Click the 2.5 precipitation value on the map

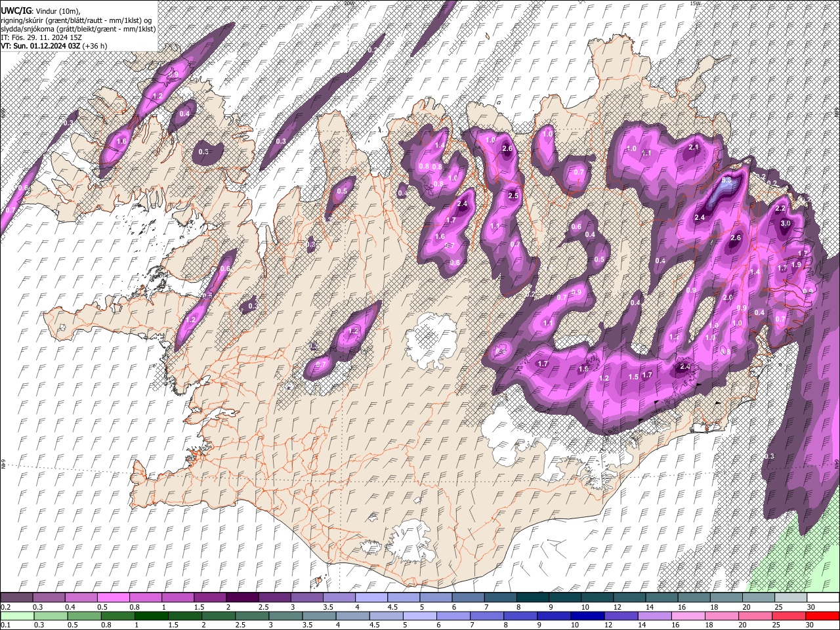click(x=513, y=196)
